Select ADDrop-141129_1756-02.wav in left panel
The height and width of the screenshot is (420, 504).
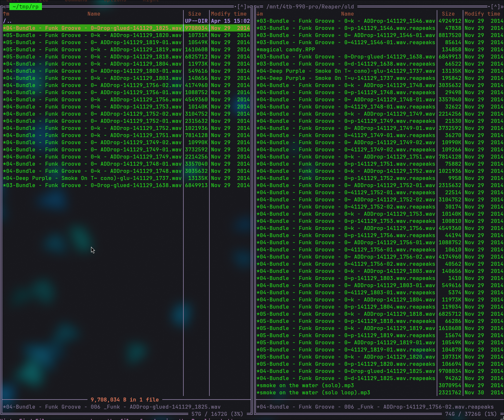click(126, 85)
